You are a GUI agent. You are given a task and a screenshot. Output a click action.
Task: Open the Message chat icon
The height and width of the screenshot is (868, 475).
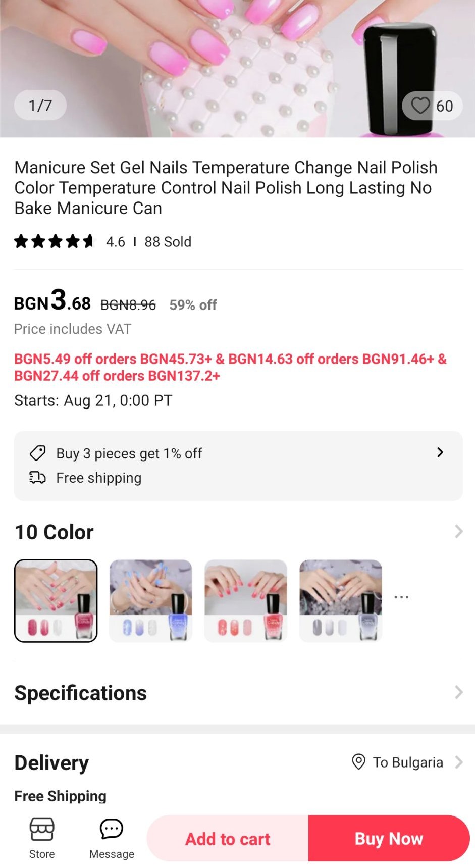pos(112,829)
